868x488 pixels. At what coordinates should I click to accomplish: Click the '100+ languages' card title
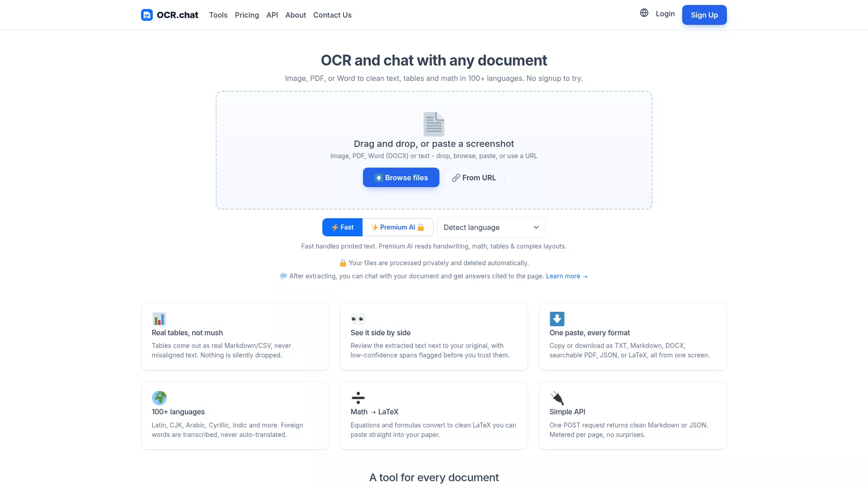click(x=178, y=412)
